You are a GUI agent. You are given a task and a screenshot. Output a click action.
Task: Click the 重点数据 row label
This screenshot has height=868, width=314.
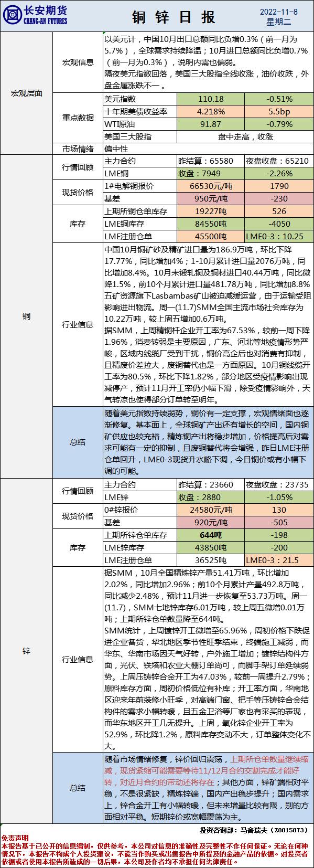click(78, 118)
